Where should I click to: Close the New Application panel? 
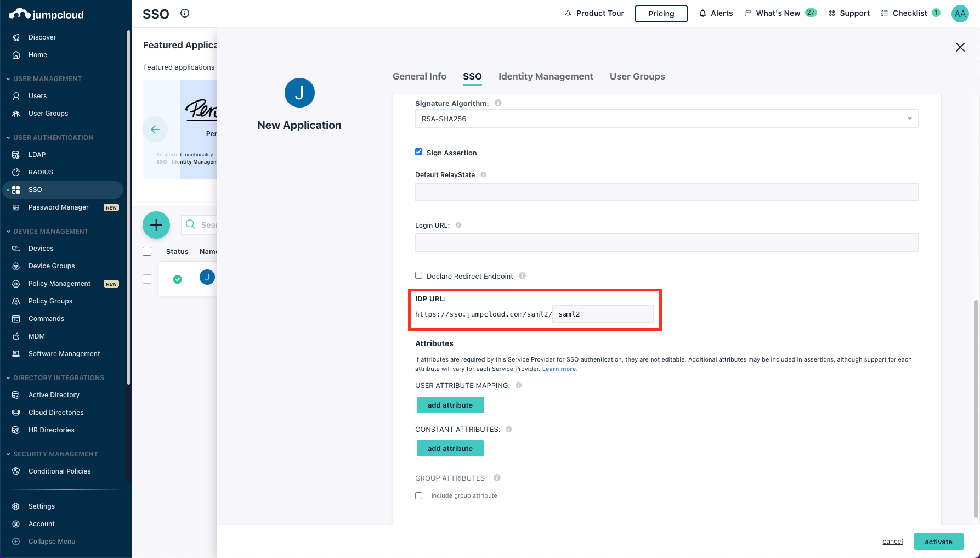tap(960, 47)
